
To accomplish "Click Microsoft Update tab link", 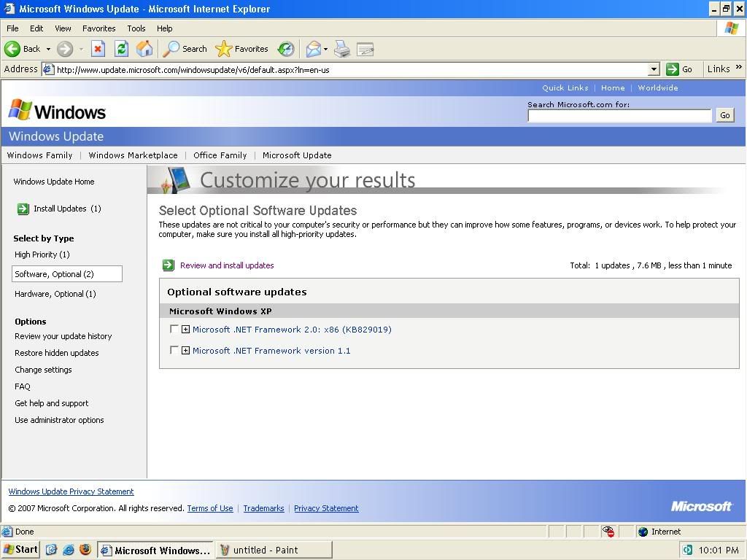I will point(297,155).
